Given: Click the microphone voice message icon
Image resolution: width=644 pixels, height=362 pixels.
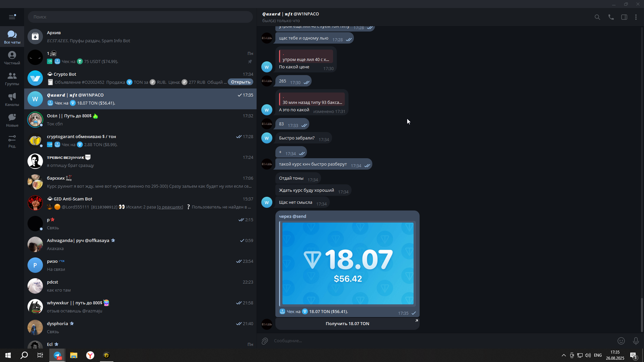Looking at the screenshot, I should point(636,341).
